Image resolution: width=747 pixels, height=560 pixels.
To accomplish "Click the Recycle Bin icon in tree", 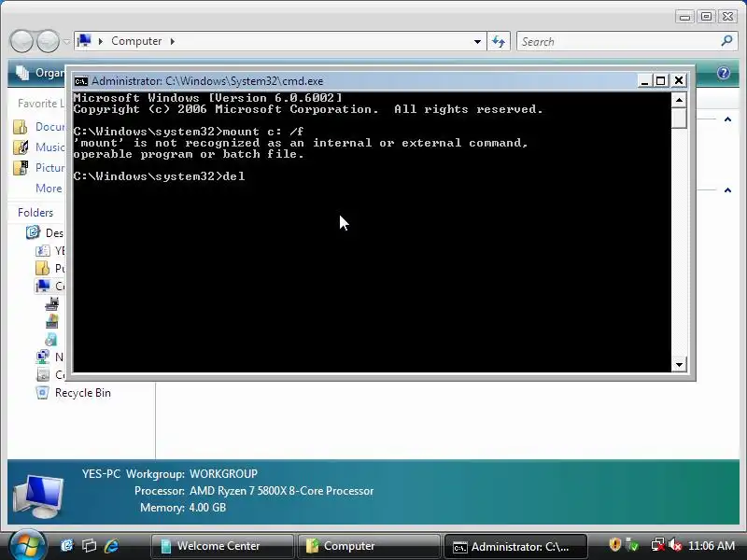I will pos(42,393).
